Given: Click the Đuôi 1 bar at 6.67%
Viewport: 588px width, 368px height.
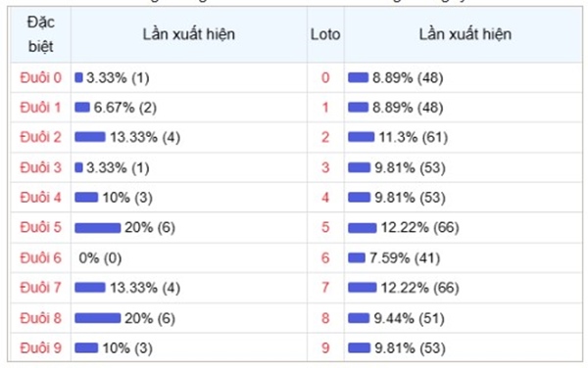Looking at the screenshot, I should pos(82,108).
